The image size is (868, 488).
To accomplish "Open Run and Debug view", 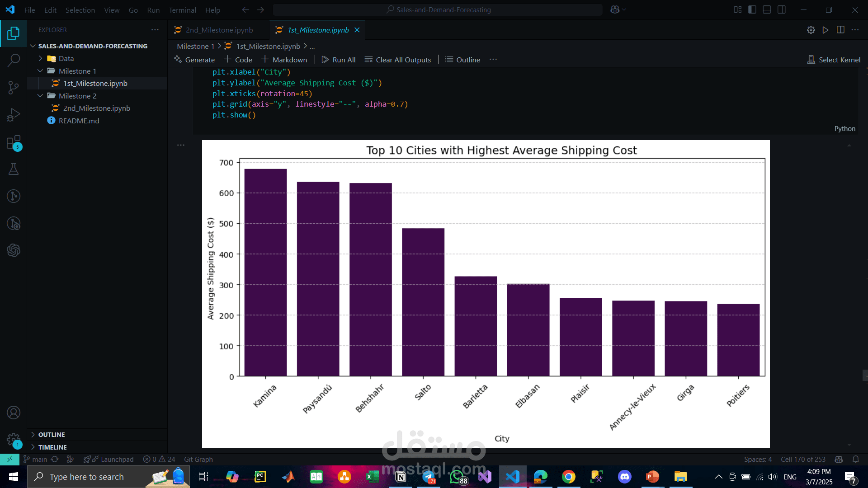I will tap(14, 115).
